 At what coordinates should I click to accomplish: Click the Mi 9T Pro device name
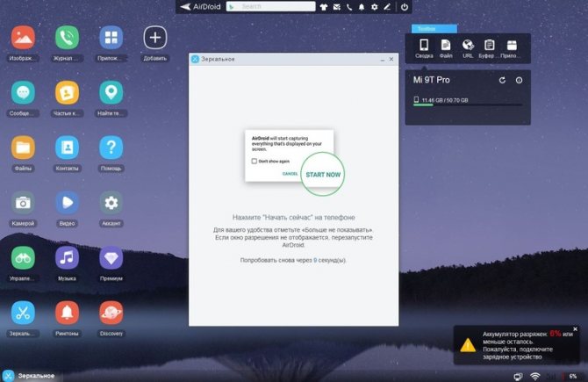(431, 80)
